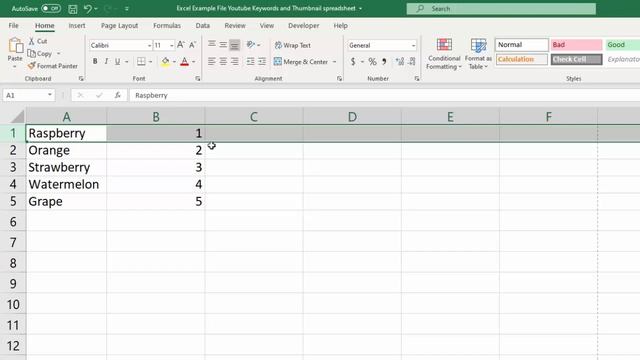
Task: Toggle Wrap Text
Action: (x=293, y=45)
